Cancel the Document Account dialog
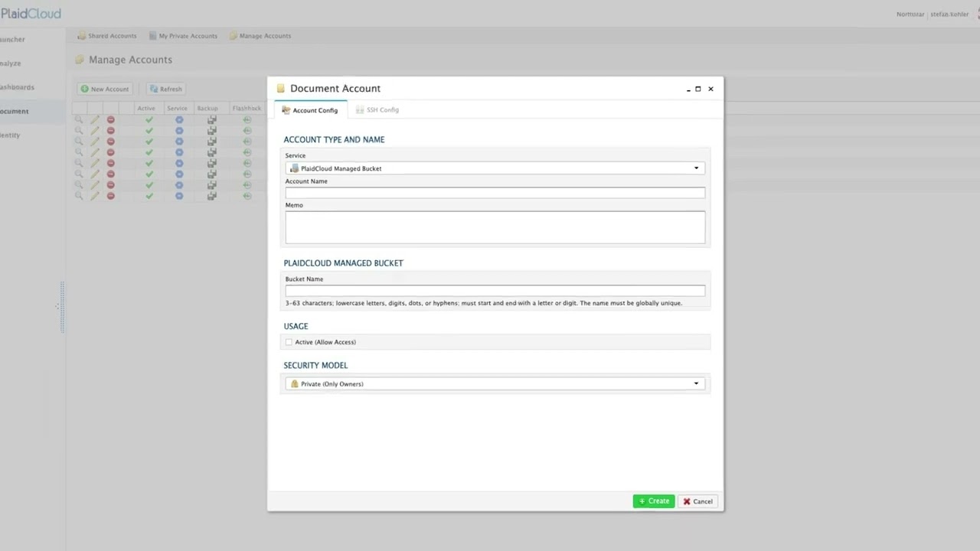 click(x=697, y=501)
